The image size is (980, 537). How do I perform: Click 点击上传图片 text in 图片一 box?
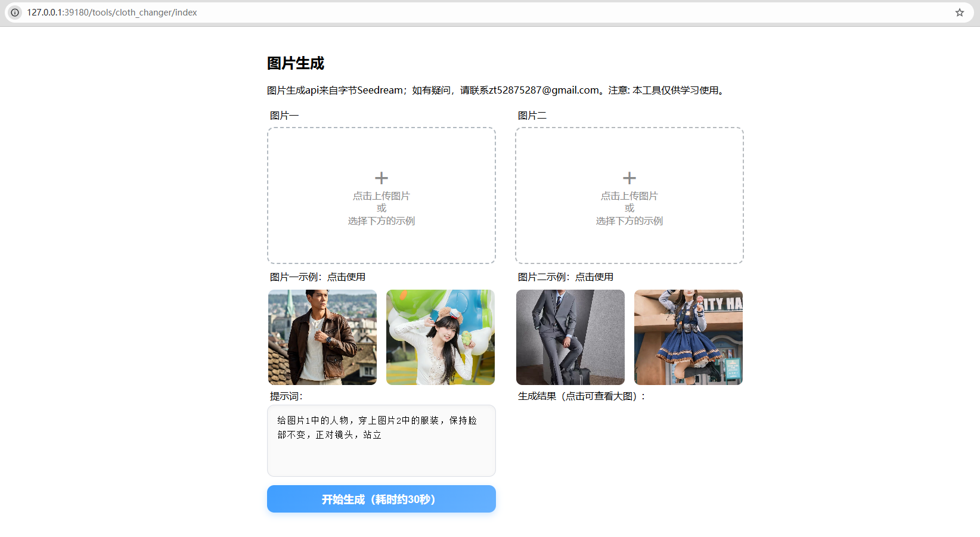(382, 196)
